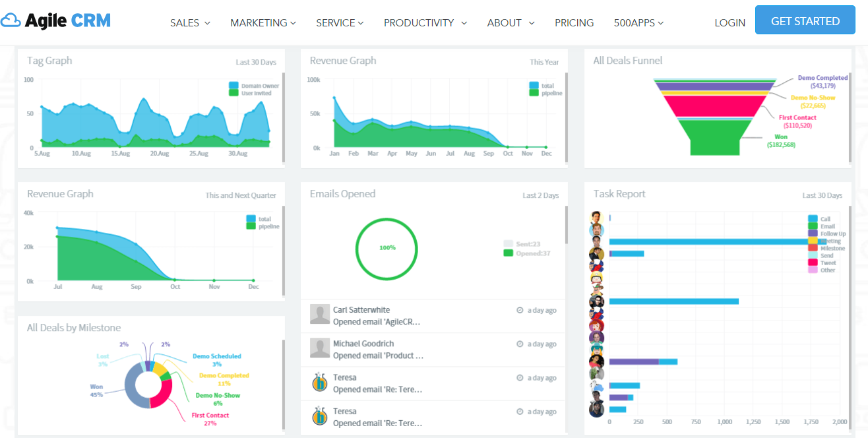
Task: Click the 100% emails opened ring
Action: coord(387,248)
